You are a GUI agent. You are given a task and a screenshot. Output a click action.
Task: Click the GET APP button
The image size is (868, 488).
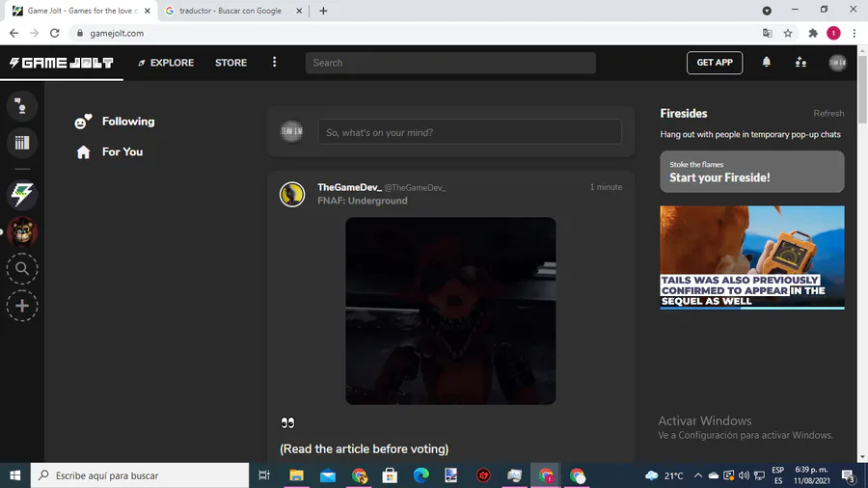point(714,63)
